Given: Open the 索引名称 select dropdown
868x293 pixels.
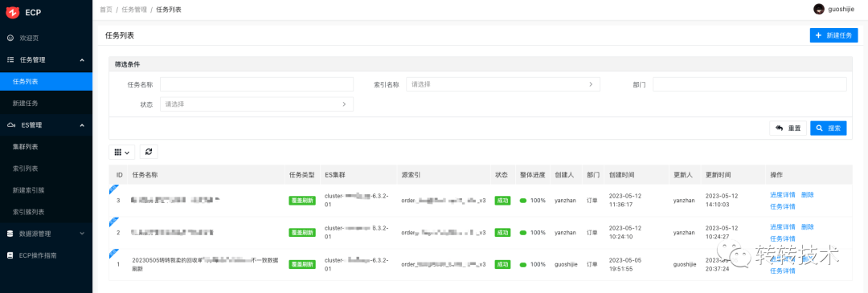Looking at the screenshot, I should click(x=503, y=84).
